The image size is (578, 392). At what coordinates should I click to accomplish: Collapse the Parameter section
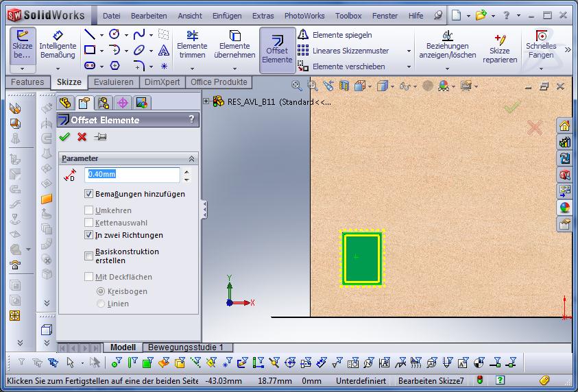coord(191,158)
